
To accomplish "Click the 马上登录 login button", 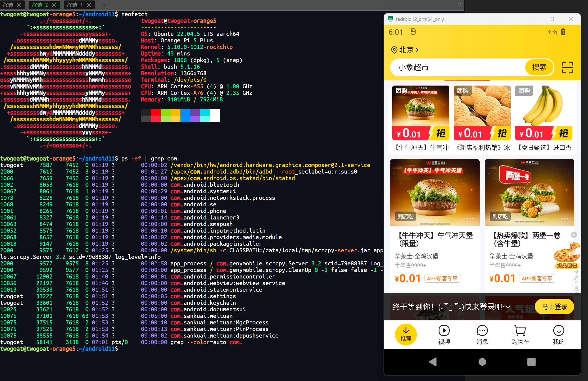I will coord(554,307).
